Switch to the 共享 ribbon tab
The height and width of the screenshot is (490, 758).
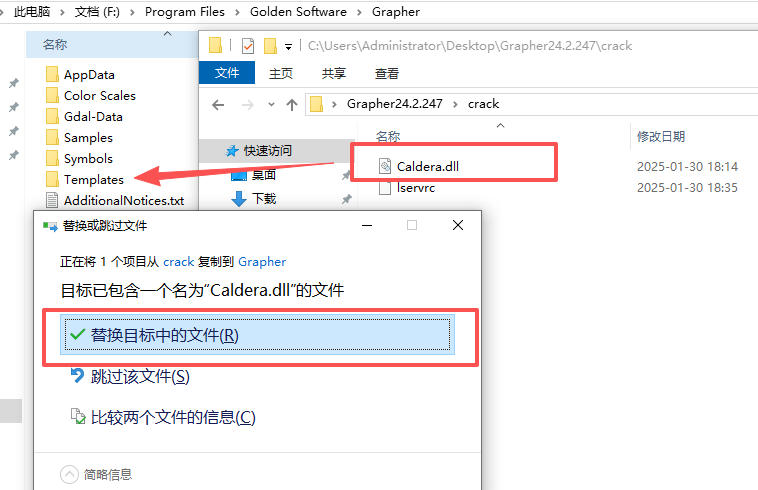tap(334, 73)
